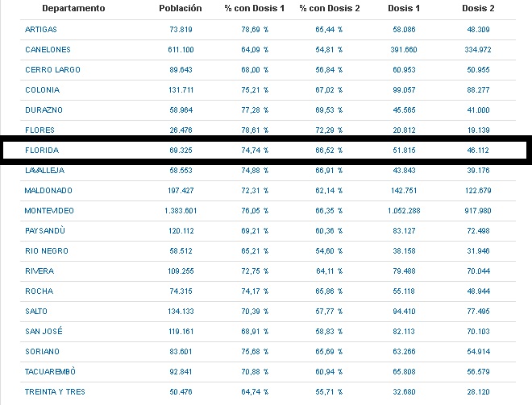This screenshot has width=532, height=405.
Task: Click the highlighted FLORIDA department name
Action: pyautogui.click(x=42, y=151)
